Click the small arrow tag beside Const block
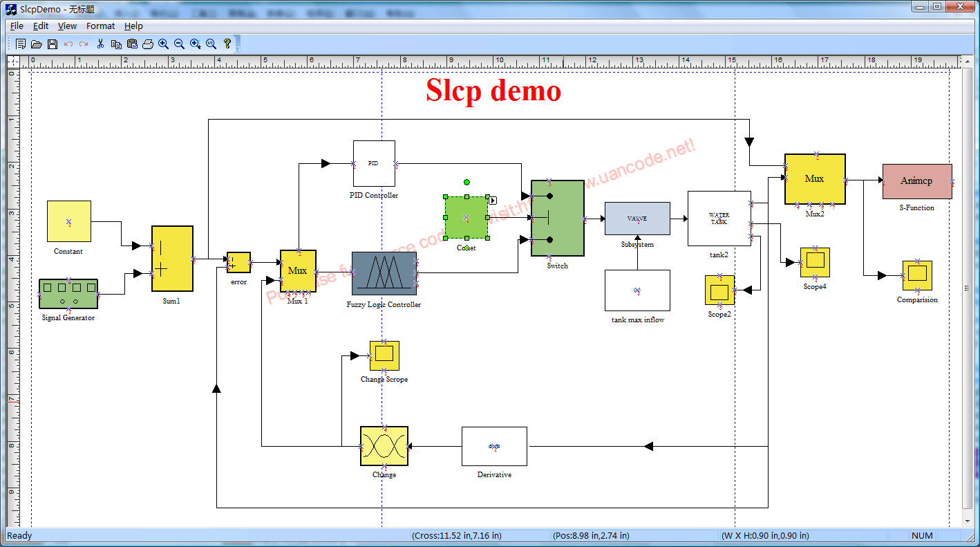The height and width of the screenshot is (547, 980). point(493,201)
